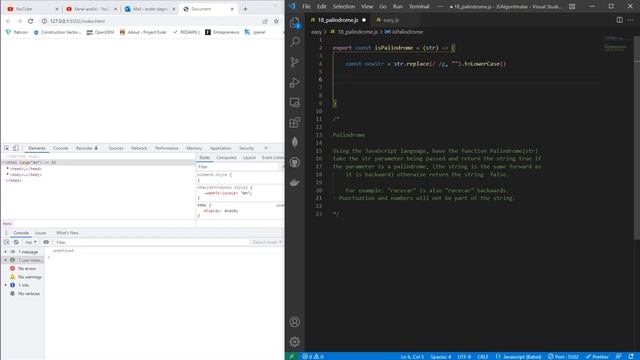Open live expressions with the eye icon

click(x=46, y=242)
